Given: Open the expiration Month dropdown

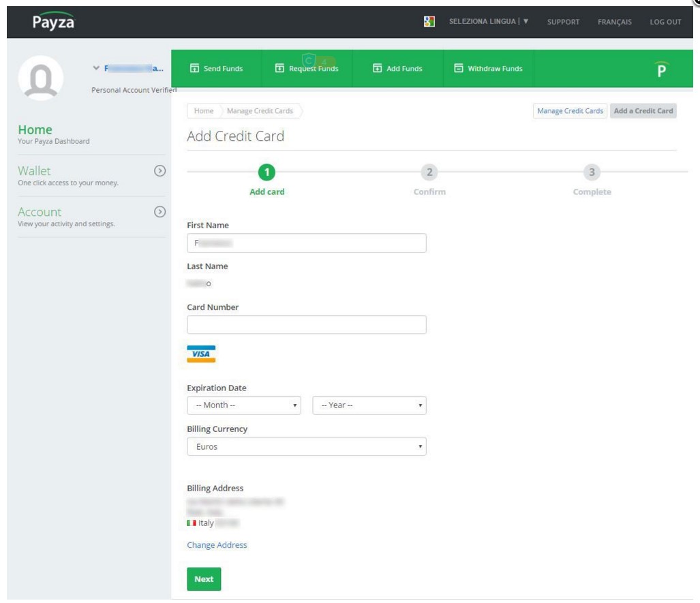Looking at the screenshot, I should (243, 405).
